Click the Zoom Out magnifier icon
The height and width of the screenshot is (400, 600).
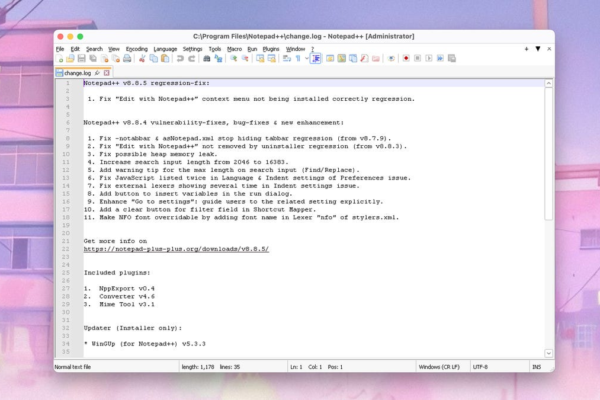point(245,59)
